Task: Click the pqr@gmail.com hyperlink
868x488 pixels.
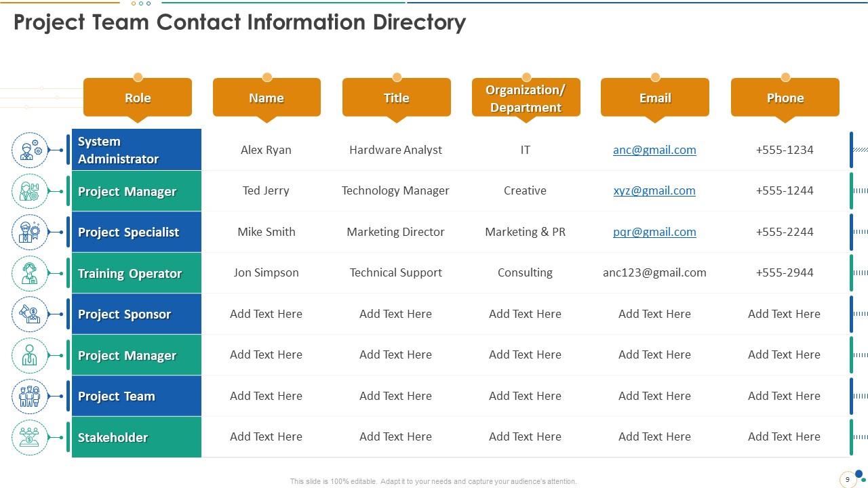Action: click(654, 232)
